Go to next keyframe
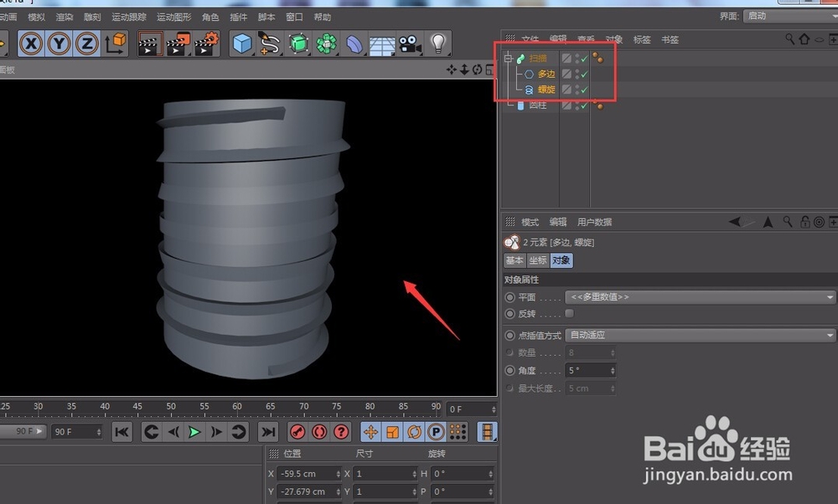 click(x=238, y=431)
